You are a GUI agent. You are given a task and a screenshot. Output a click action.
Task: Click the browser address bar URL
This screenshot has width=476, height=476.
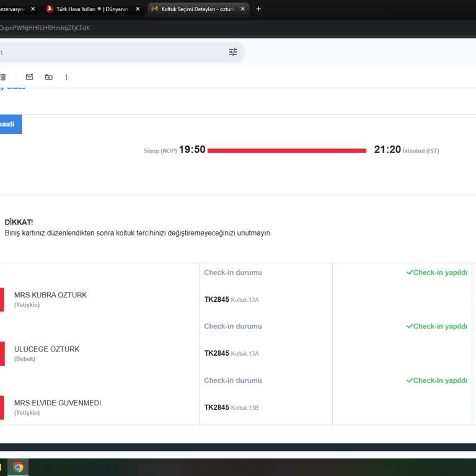coord(45,28)
